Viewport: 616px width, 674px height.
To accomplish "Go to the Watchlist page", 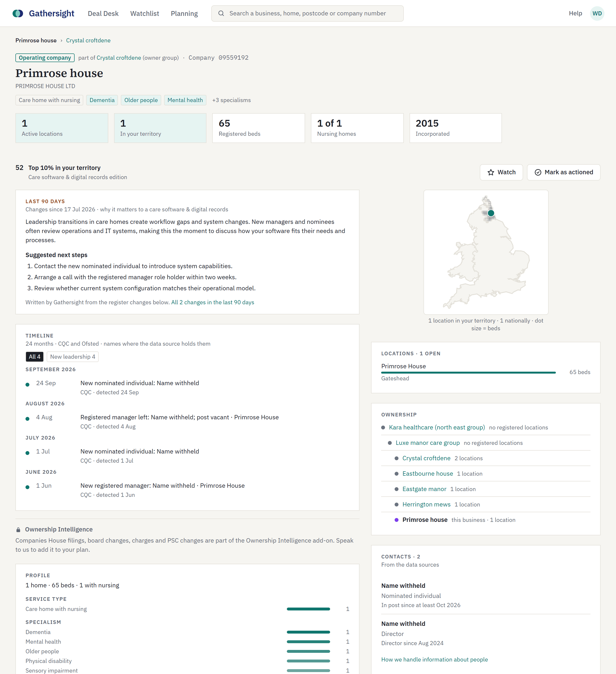I will [x=144, y=13].
